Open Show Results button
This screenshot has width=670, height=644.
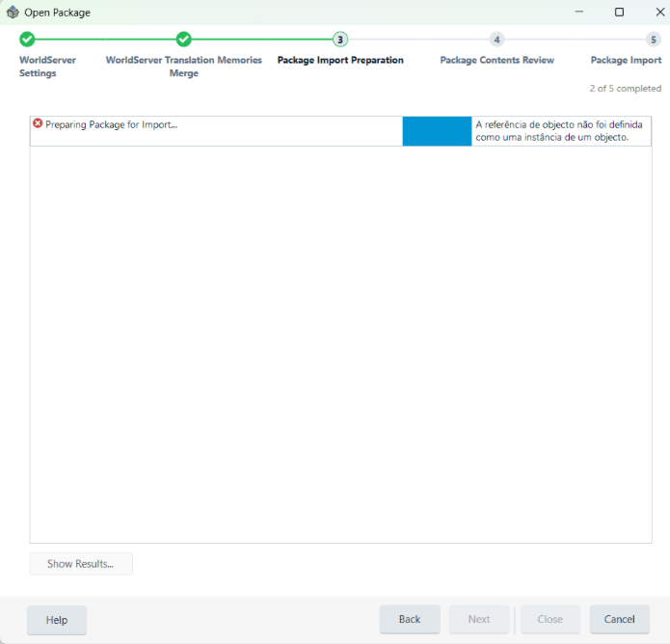point(81,564)
